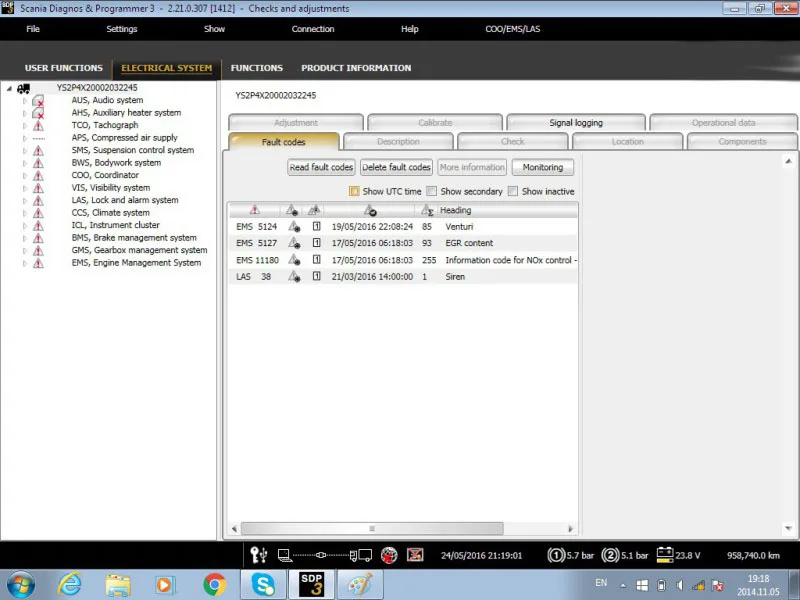The height and width of the screenshot is (600, 800).
Task: Click the USB/key connection icon in status bar
Action: tap(258, 555)
